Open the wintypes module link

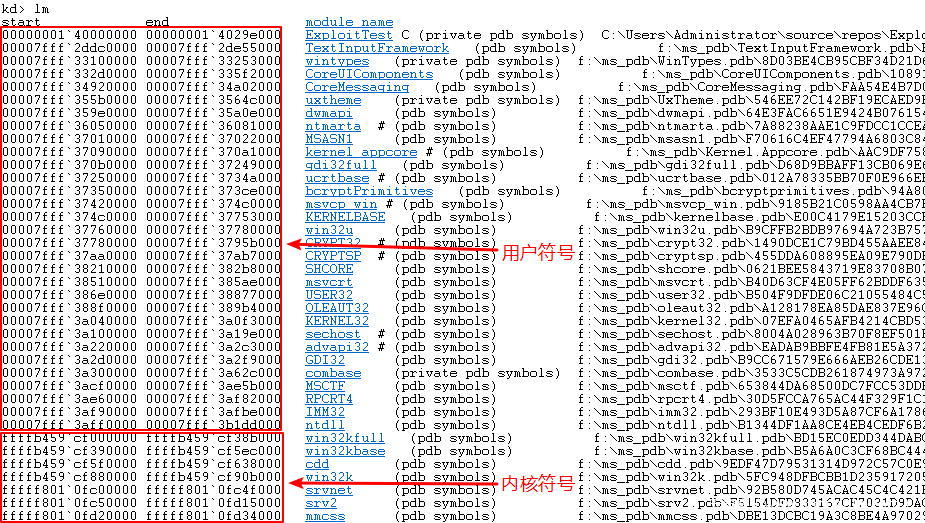coord(337,61)
